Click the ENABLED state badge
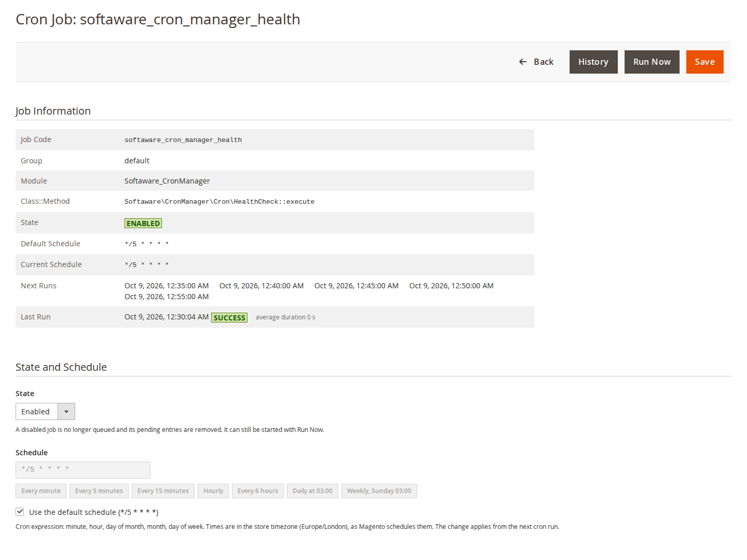Screen dimensions: 747x560 pos(143,223)
